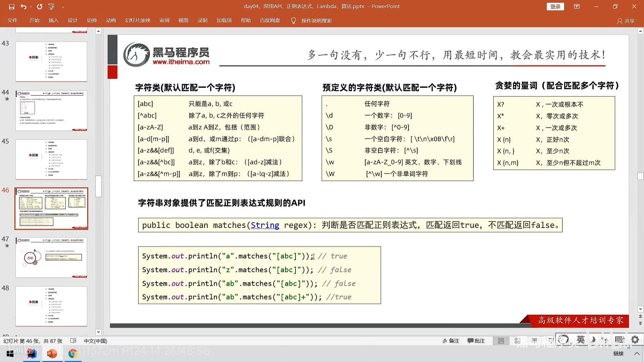
Task: Open PowerPoint from the Windows taskbar
Action: point(52,353)
